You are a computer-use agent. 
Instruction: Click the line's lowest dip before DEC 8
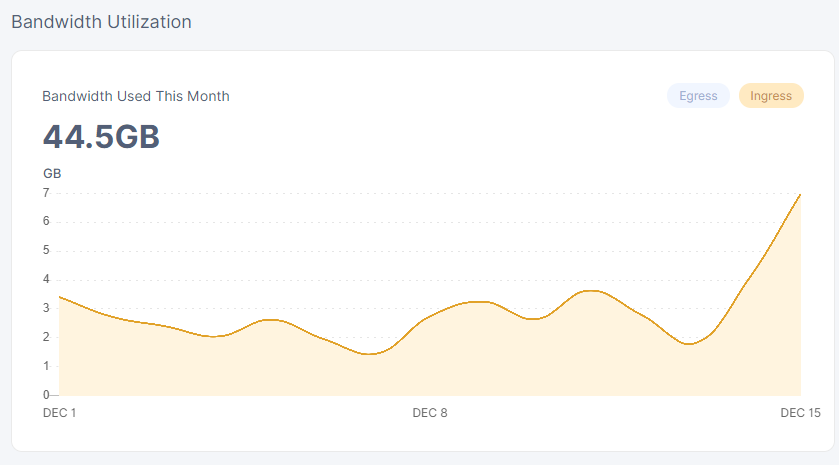(370, 354)
